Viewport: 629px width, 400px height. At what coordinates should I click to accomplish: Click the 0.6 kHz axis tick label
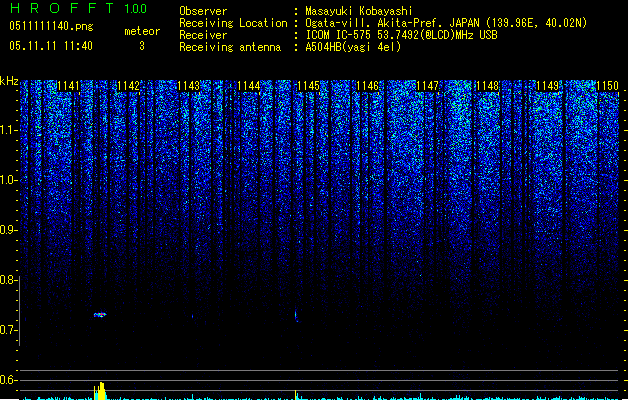coord(8,380)
